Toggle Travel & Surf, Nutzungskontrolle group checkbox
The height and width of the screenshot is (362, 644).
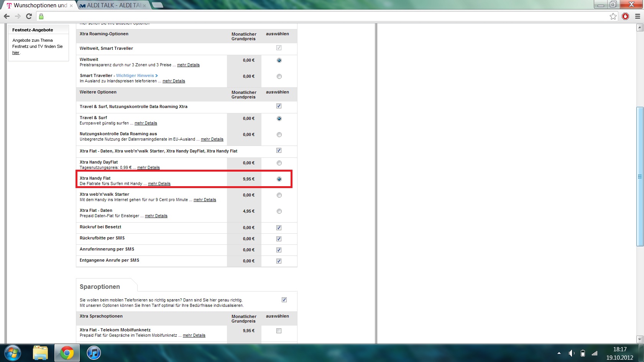pos(279,106)
